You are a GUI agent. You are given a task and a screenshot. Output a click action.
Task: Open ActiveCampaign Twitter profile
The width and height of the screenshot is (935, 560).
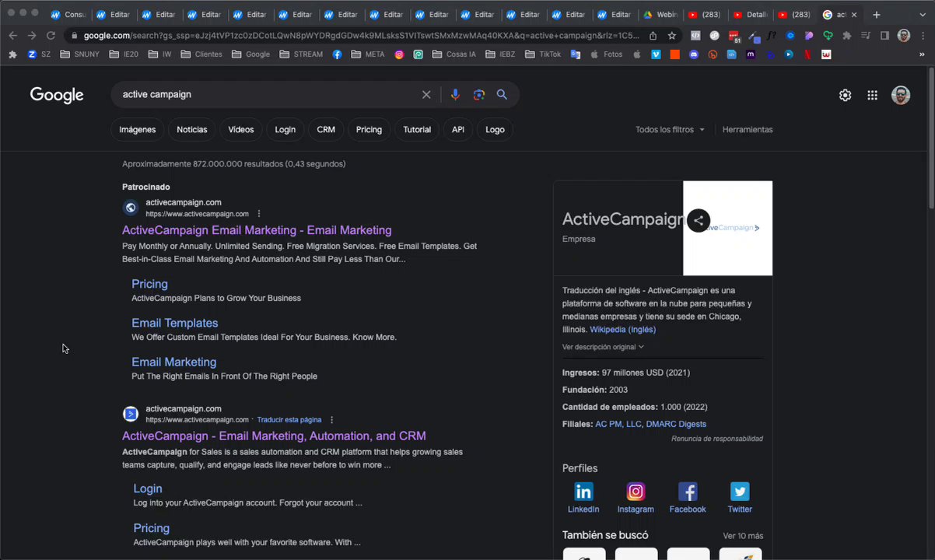(740, 498)
